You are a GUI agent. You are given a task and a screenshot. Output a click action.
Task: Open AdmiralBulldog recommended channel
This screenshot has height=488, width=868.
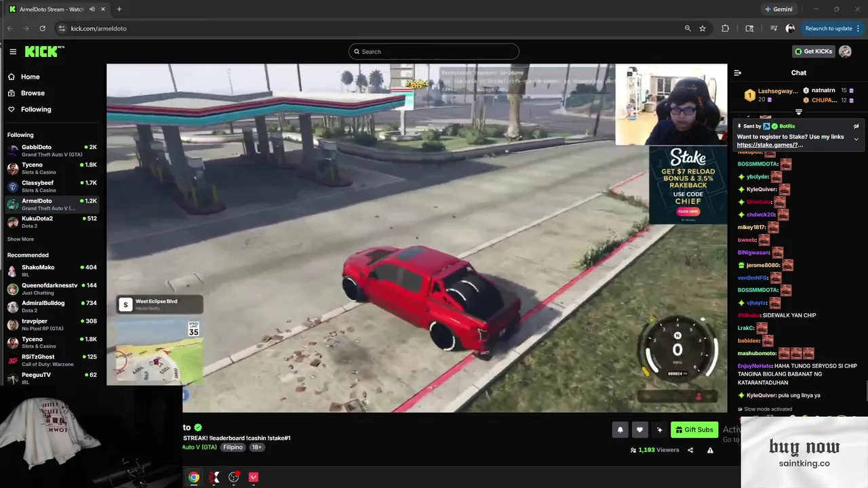click(52, 306)
